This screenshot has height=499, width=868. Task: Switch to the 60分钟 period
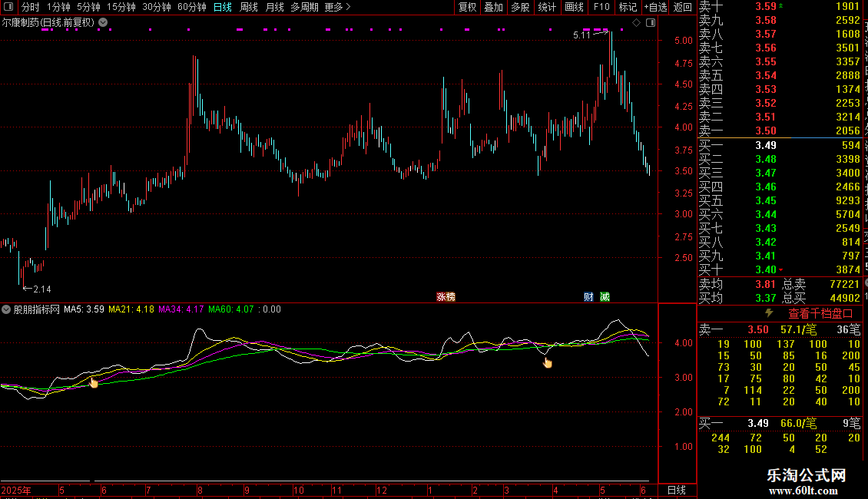[191, 7]
